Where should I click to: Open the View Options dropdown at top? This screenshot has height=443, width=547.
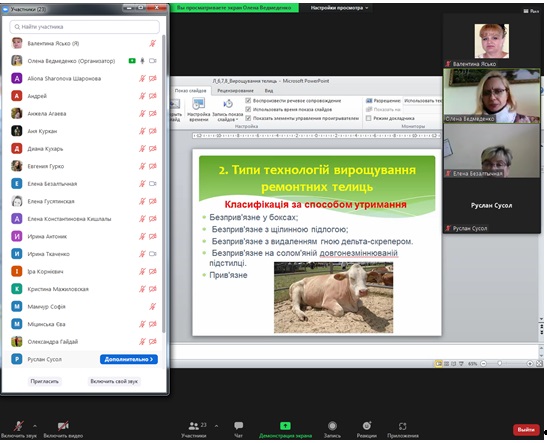339,8
